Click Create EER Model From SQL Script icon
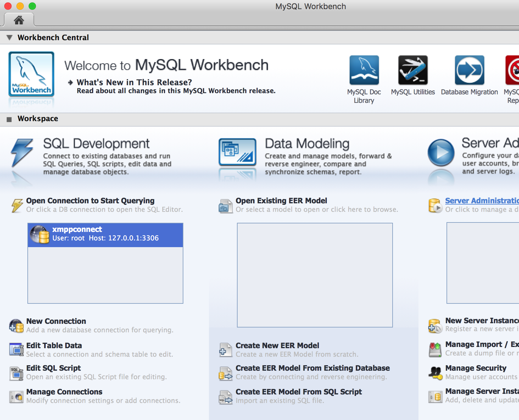 point(226,397)
